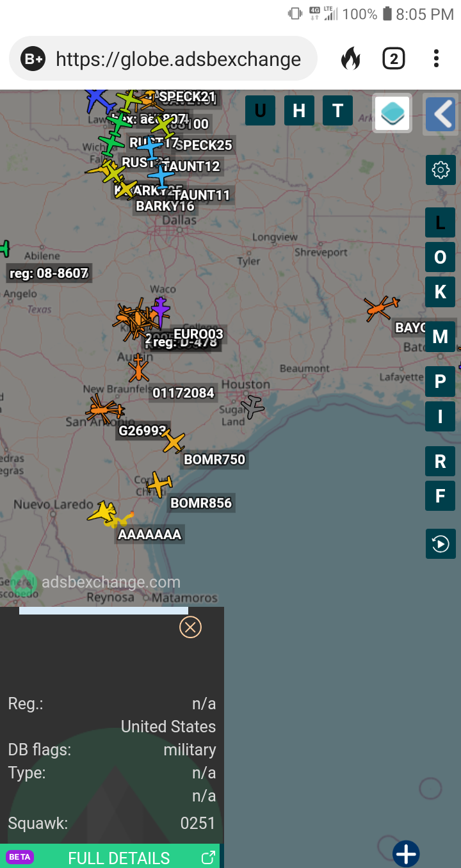Select the AAAAAAA yellow jet aircraft
The height and width of the screenshot is (868, 461).
pyautogui.click(x=102, y=512)
